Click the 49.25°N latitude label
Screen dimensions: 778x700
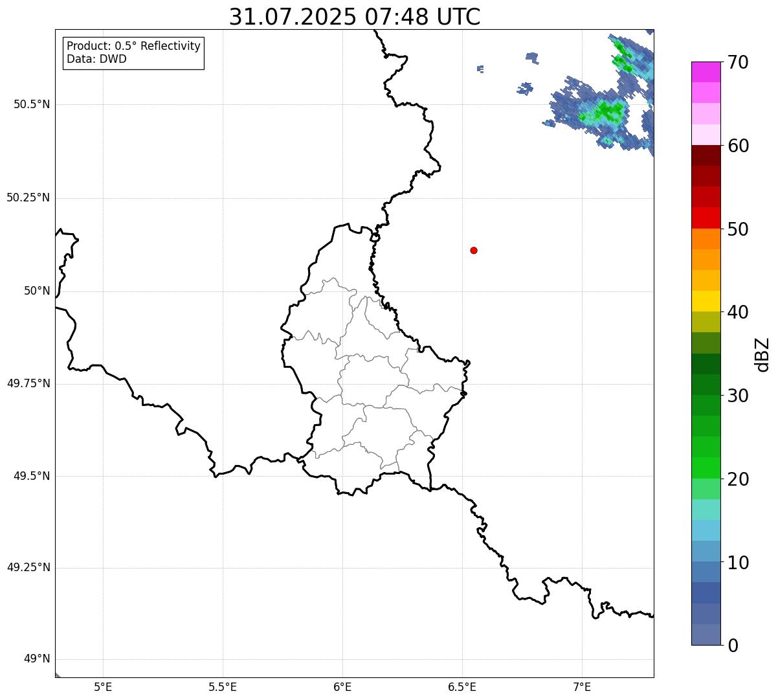pyautogui.click(x=28, y=567)
